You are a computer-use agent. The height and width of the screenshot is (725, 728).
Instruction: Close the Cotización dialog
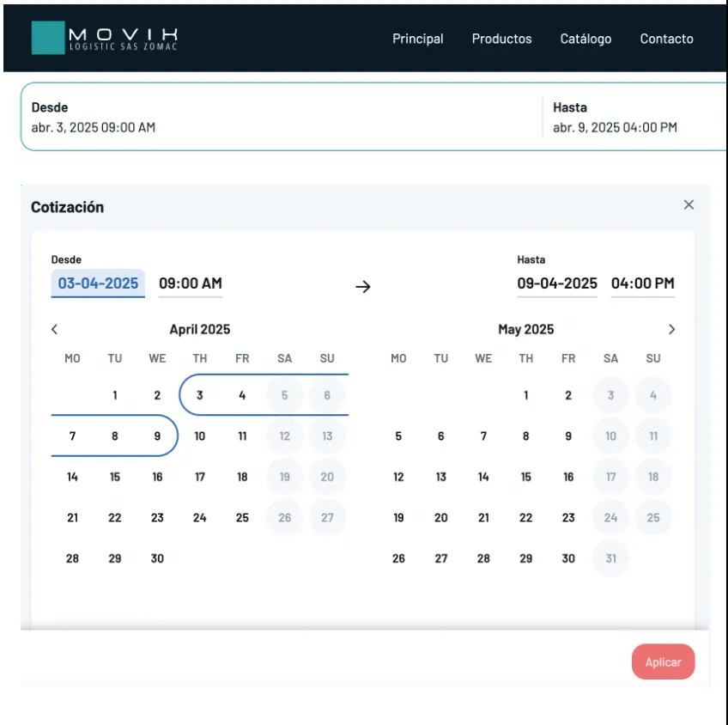coord(688,205)
